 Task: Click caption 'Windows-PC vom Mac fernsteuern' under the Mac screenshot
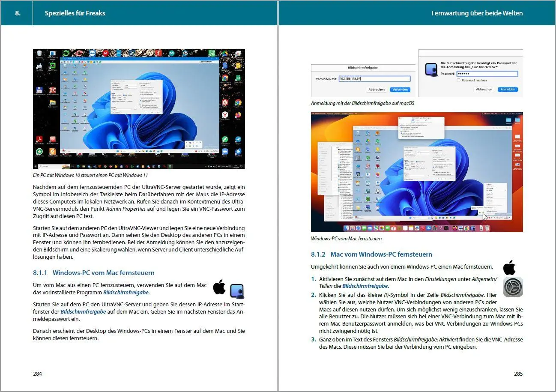pyautogui.click(x=346, y=239)
